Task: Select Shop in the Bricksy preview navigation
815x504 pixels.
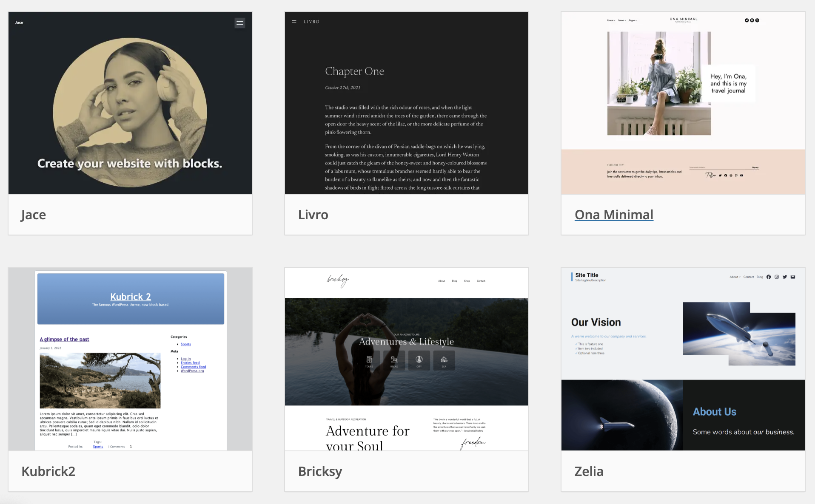Action: pyautogui.click(x=467, y=281)
